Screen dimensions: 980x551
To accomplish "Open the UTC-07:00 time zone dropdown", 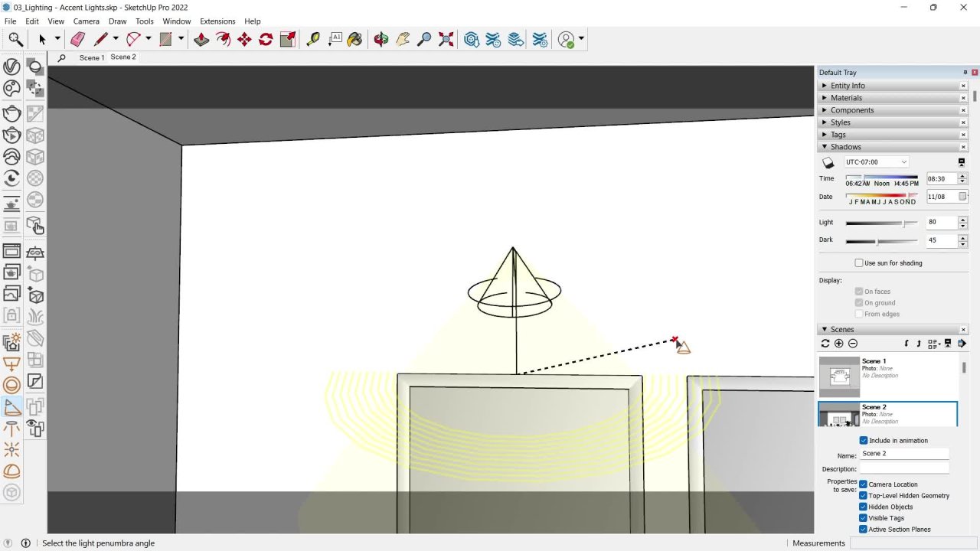I will click(877, 162).
